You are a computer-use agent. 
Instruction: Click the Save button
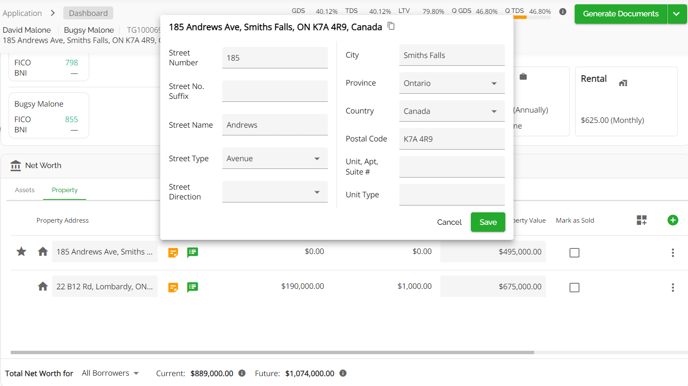[488, 222]
